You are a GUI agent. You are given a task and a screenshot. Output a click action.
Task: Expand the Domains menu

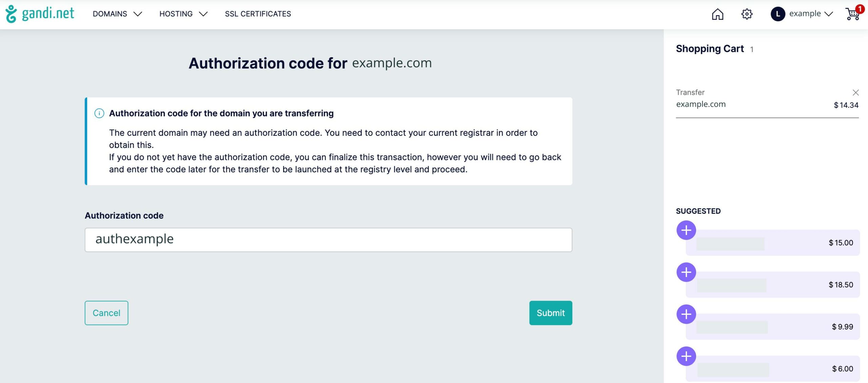point(117,14)
